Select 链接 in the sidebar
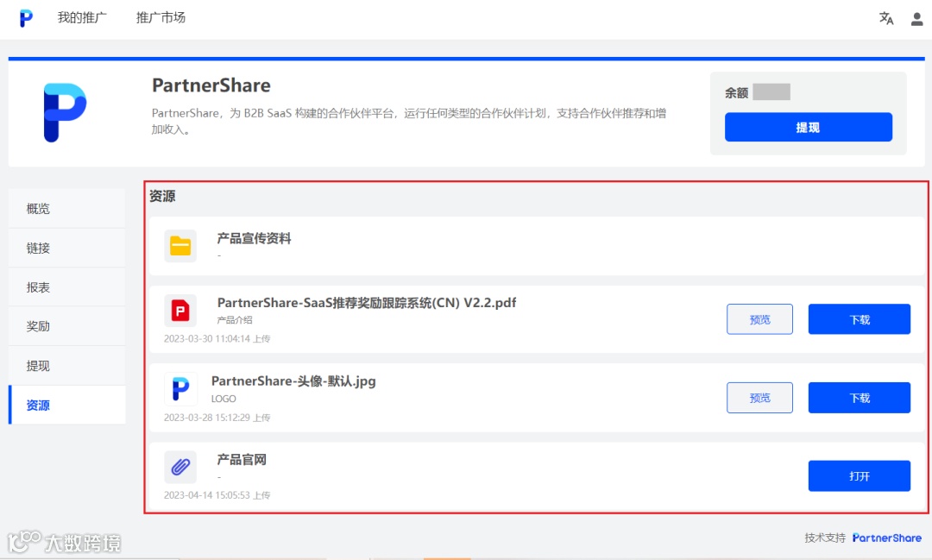932x560 pixels. coord(67,248)
